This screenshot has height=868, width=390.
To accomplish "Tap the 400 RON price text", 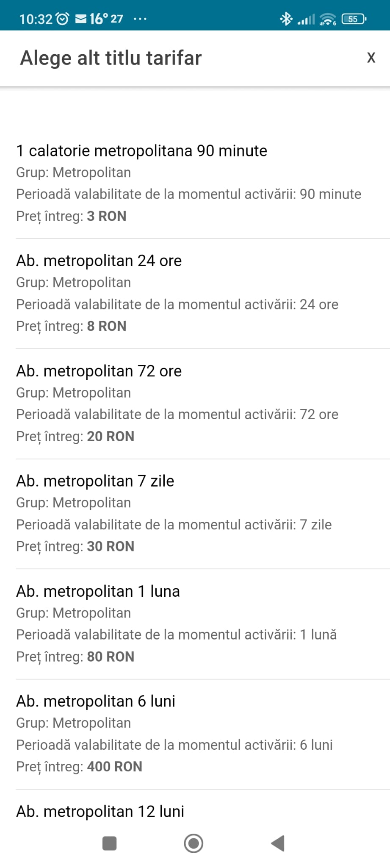I will 114,767.
